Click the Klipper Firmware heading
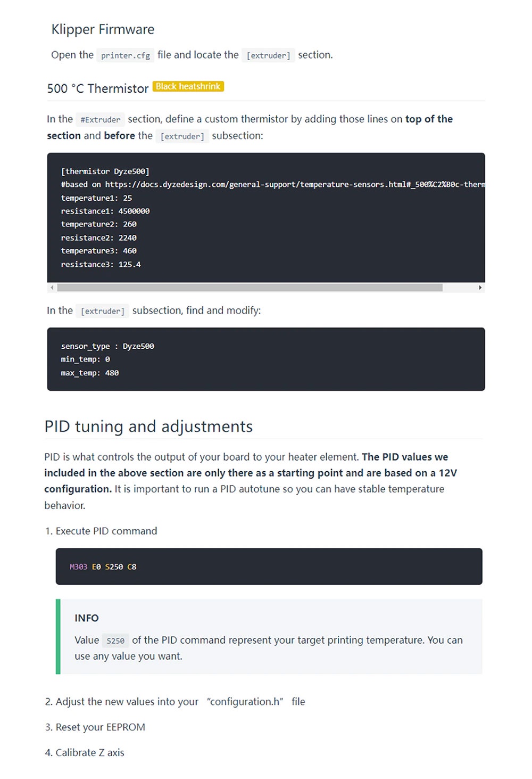Image resolution: width=532 pixels, height=779 pixels. 103,29
